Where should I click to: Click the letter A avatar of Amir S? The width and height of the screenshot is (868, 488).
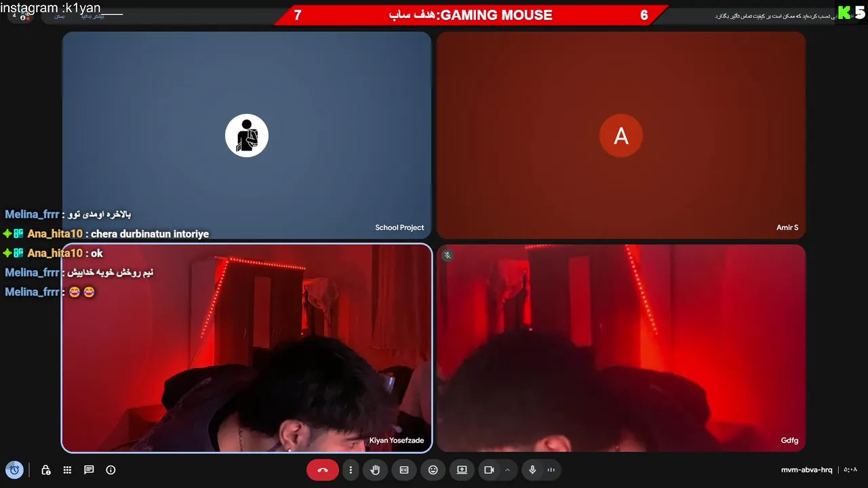621,136
